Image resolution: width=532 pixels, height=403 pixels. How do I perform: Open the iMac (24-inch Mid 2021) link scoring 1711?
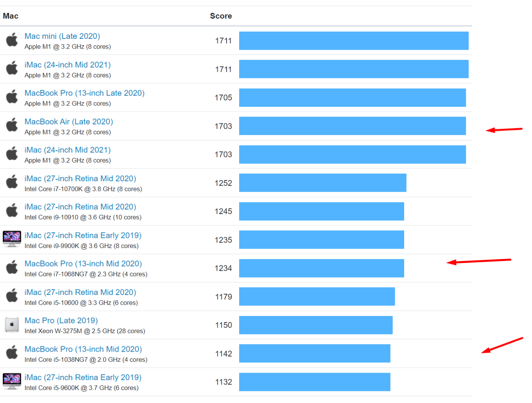point(68,65)
